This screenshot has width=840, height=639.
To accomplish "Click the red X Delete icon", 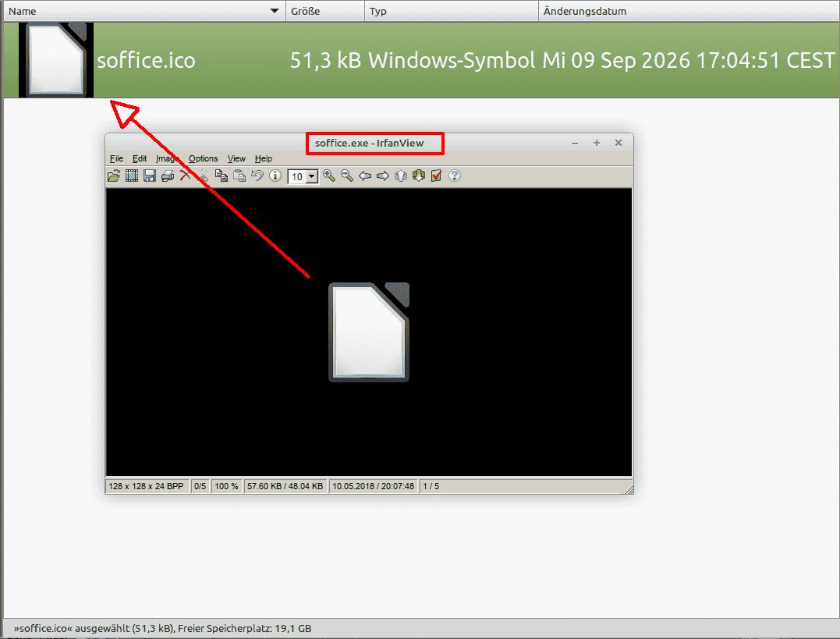I will [186, 176].
